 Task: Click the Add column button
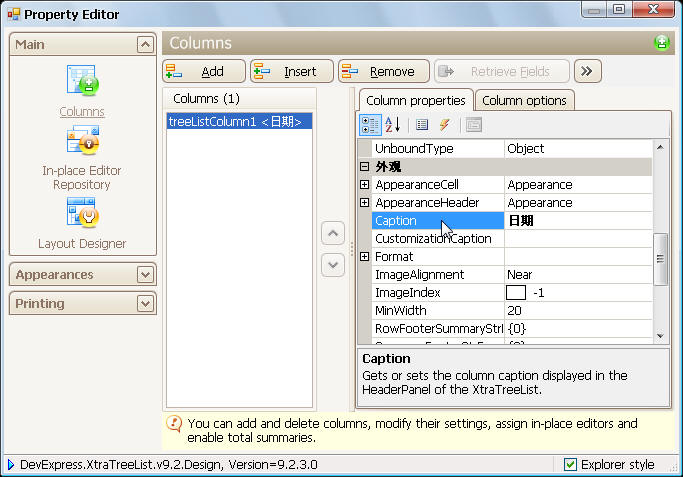204,71
